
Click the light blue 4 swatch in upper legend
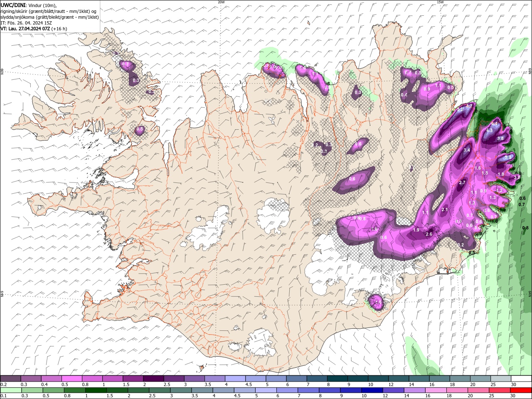(x=235, y=379)
